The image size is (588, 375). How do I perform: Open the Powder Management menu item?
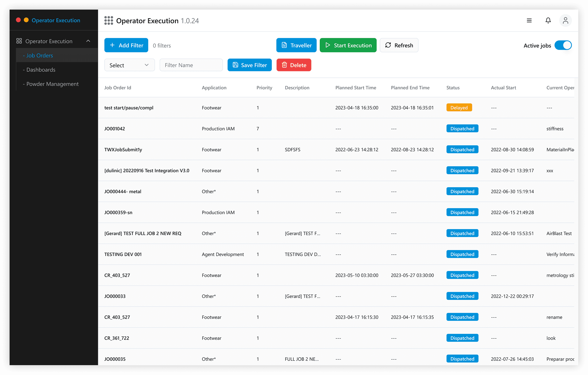coord(52,84)
